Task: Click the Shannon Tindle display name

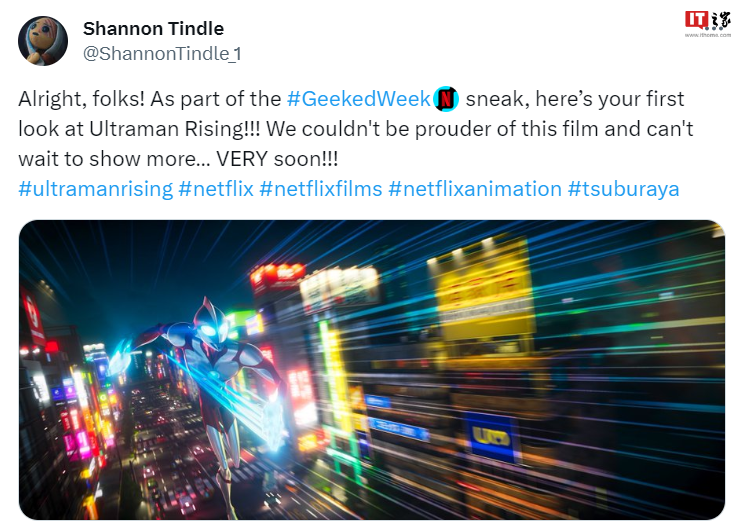Action: tap(153, 28)
